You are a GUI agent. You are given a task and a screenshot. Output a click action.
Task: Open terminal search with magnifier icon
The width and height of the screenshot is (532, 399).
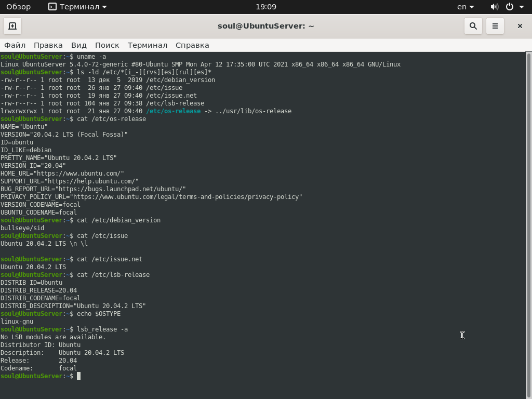click(473, 26)
